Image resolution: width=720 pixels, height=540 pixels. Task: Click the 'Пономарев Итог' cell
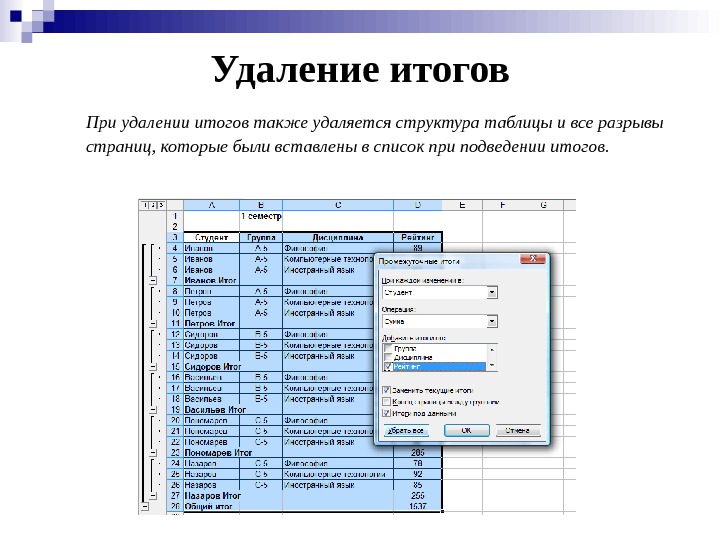[212, 453]
